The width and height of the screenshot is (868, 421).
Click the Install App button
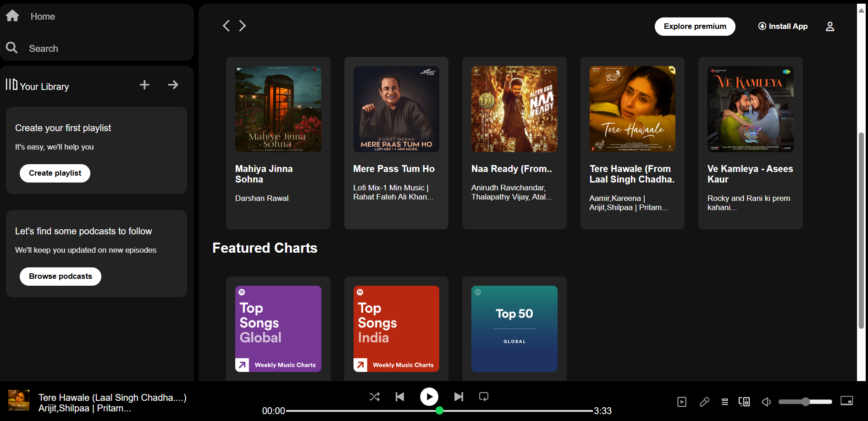click(x=783, y=27)
